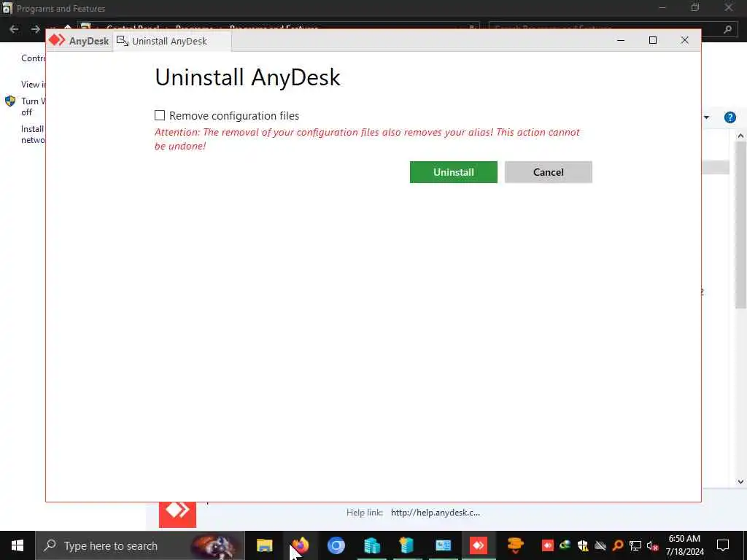Click the Programs and Features title bar icon

coord(7,8)
